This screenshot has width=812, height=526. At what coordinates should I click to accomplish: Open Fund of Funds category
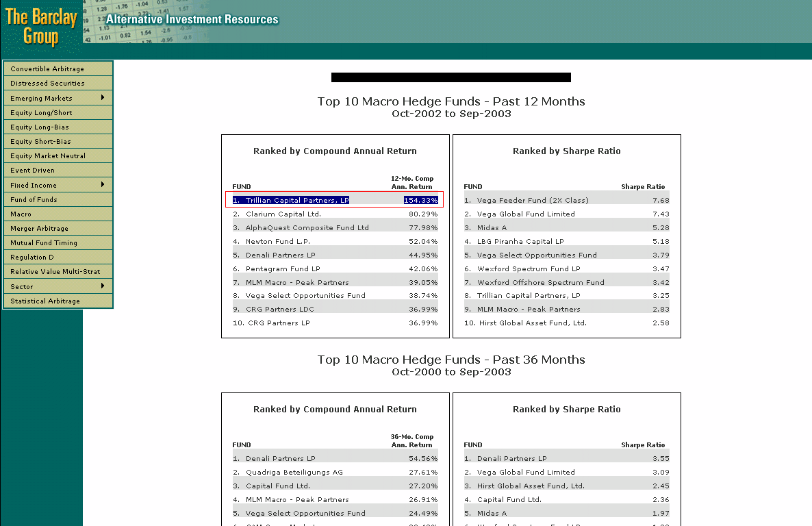[58, 199]
